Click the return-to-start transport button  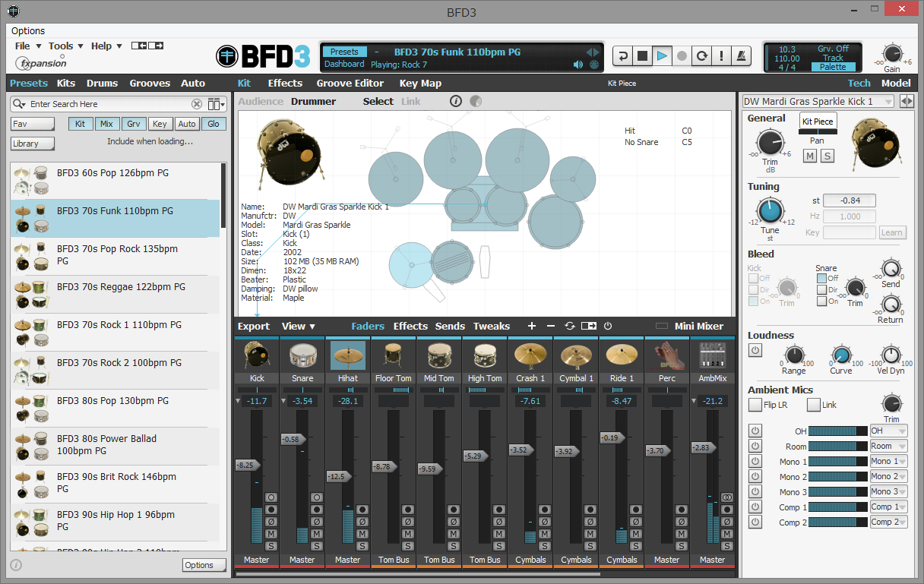pos(622,55)
